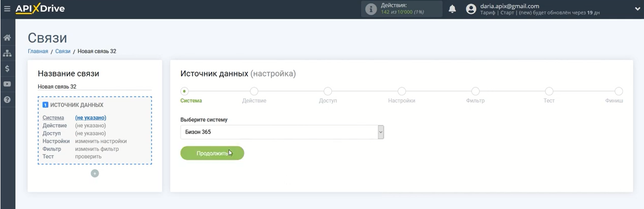Viewport: 644px width, 209px height.
Task: Select the Тест step circle
Action: click(x=549, y=91)
